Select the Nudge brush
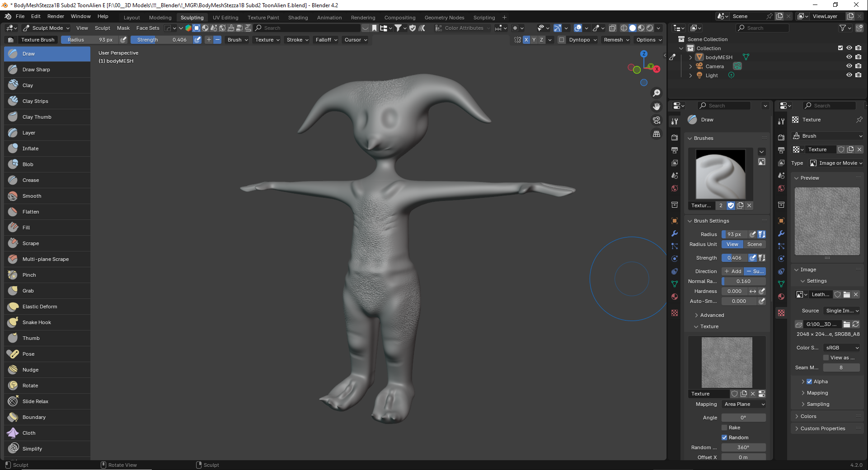The height and width of the screenshot is (470, 868). (47, 370)
